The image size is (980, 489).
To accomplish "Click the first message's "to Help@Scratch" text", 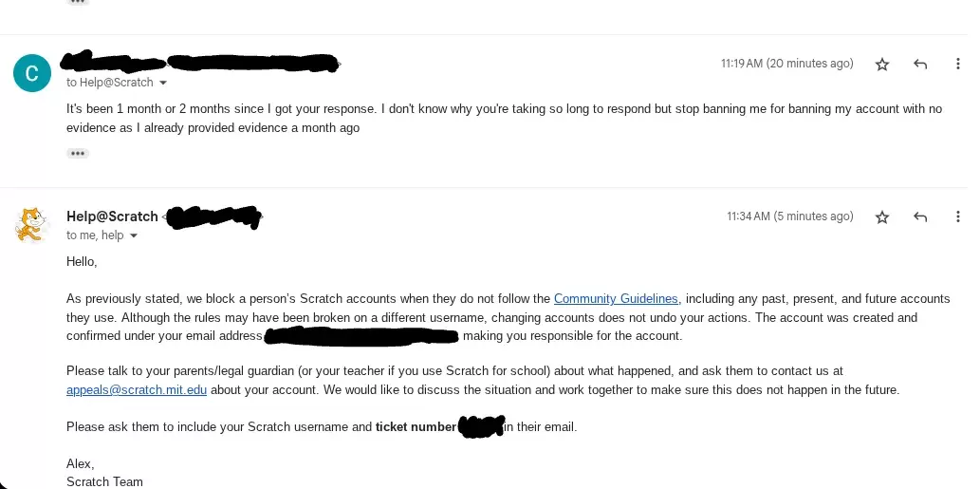I will pyautogui.click(x=109, y=84).
